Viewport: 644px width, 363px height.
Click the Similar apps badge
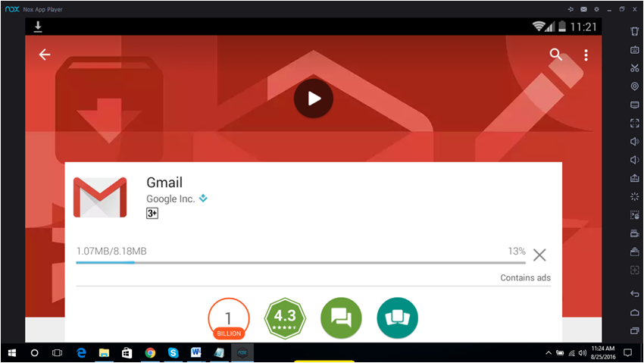[397, 318]
